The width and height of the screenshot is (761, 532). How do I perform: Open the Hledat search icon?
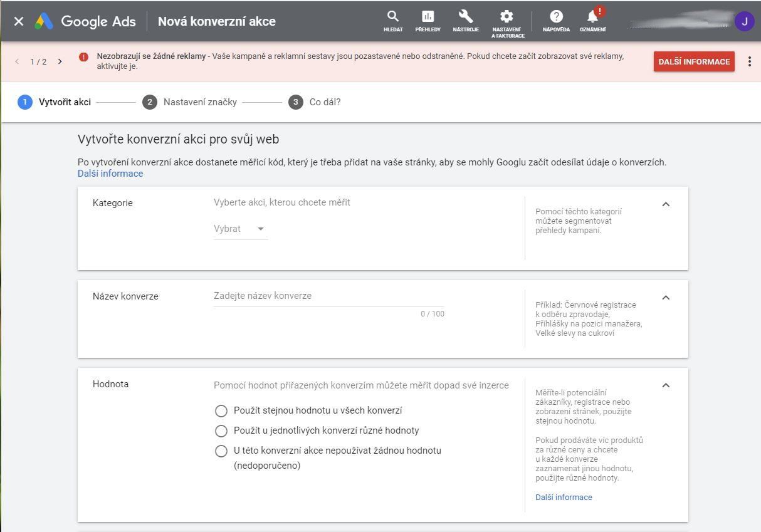[393, 21]
